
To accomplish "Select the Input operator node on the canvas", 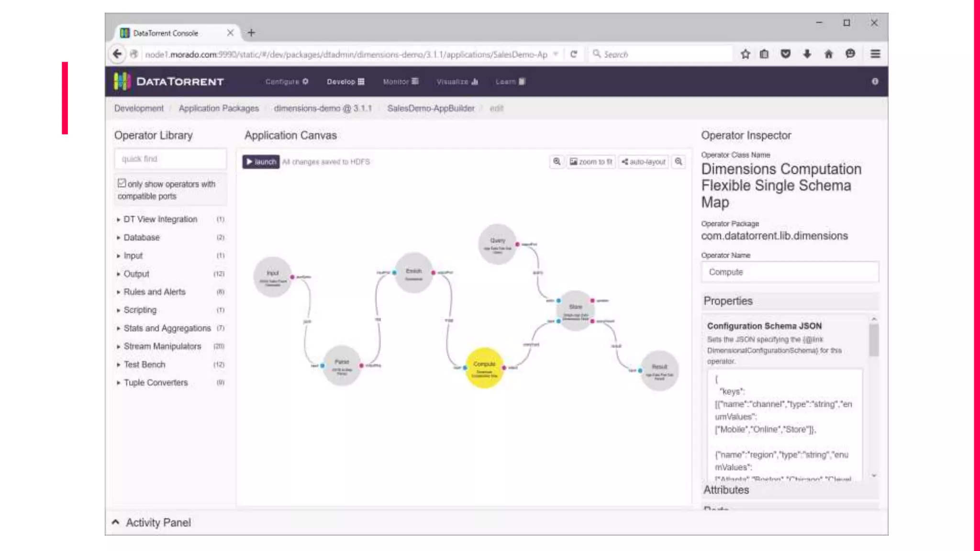I will (x=273, y=277).
